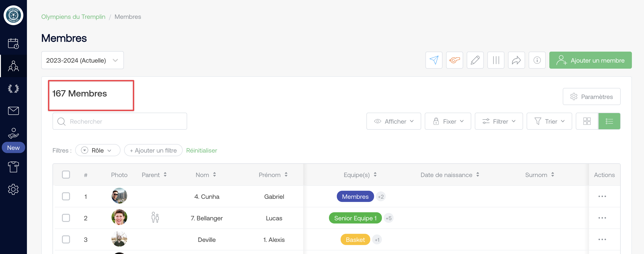Go to Olympiens du Tremplin breadcrumb
This screenshot has height=254, width=644.
[x=73, y=17]
